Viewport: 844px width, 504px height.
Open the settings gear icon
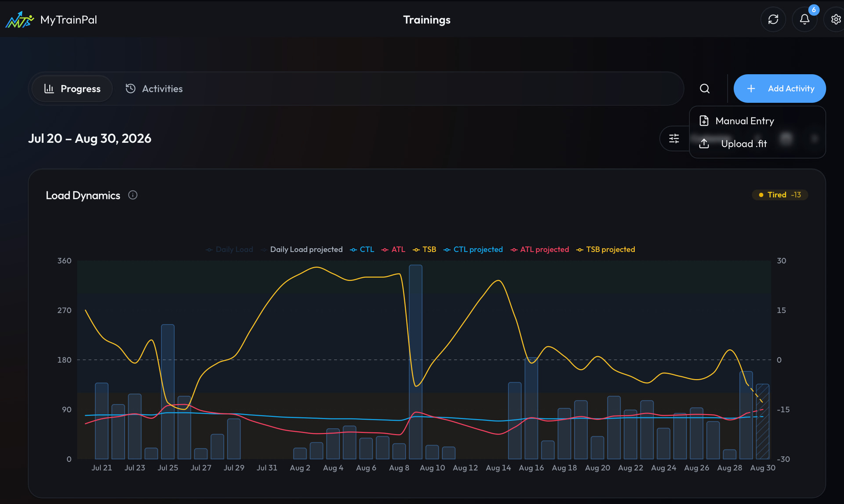point(835,19)
